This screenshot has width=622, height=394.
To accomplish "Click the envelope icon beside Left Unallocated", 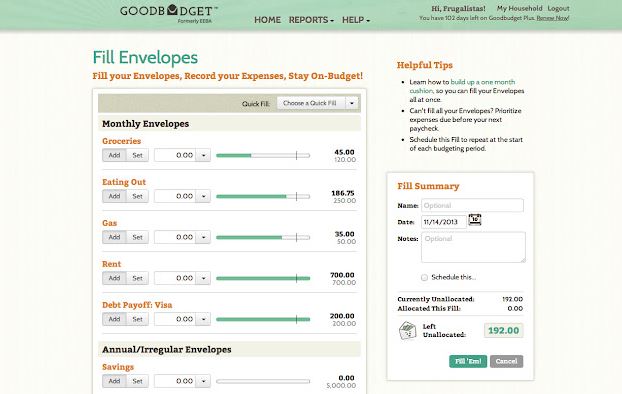I will 407,330.
